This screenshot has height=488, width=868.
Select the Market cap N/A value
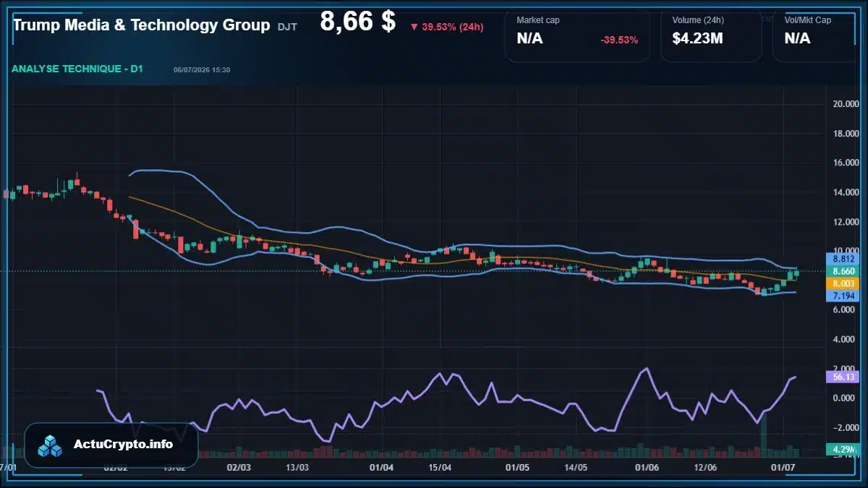[529, 38]
